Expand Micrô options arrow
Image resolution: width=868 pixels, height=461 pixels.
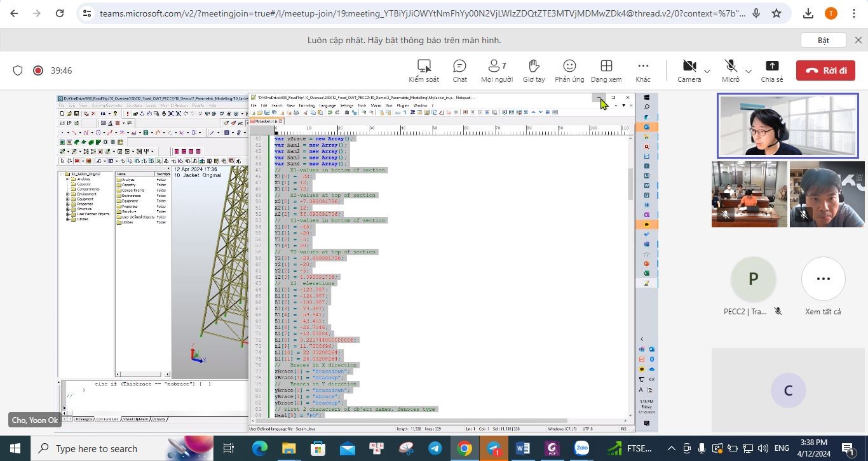748,71
